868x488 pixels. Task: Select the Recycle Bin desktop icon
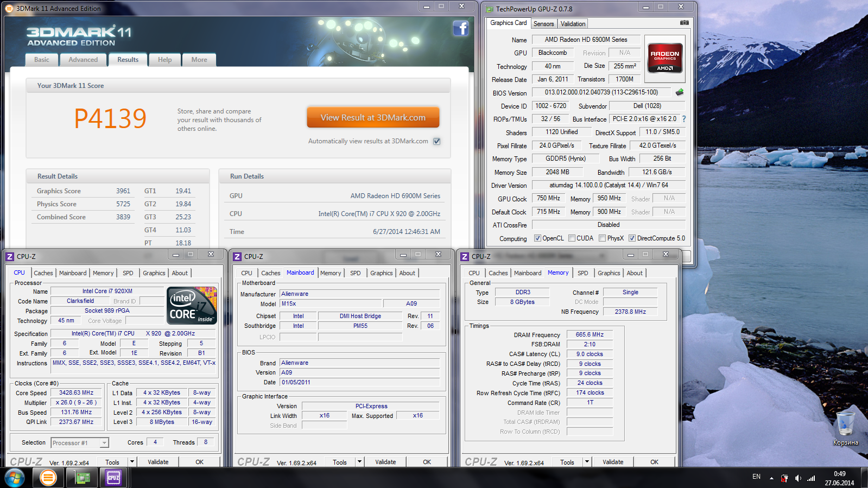[x=845, y=428]
